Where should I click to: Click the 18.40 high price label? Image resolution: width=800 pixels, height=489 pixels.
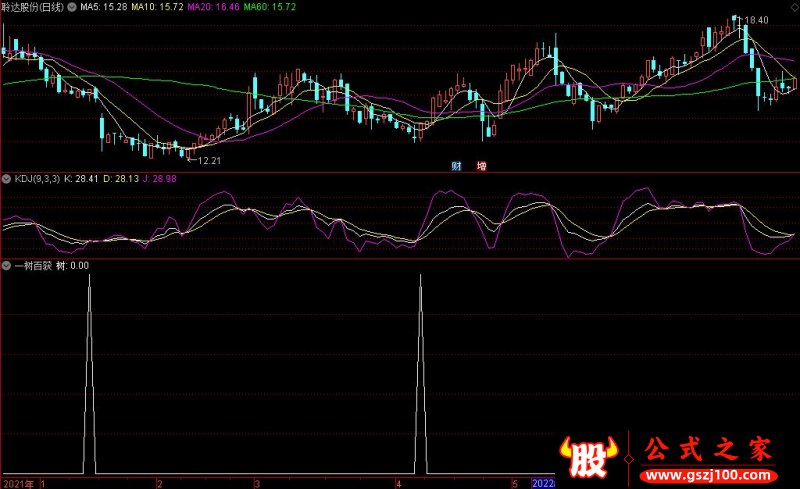[757, 20]
